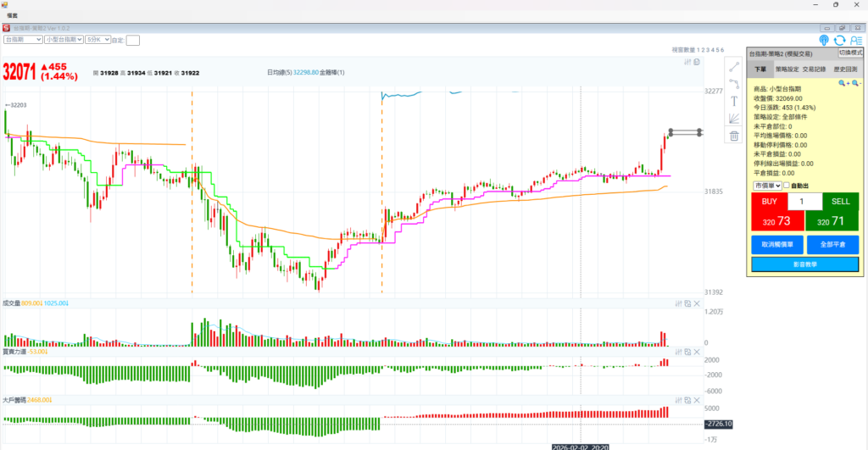Expand the 5分K timeframe dropdown
This screenshot has width=868, height=450.
[x=97, y=39]
